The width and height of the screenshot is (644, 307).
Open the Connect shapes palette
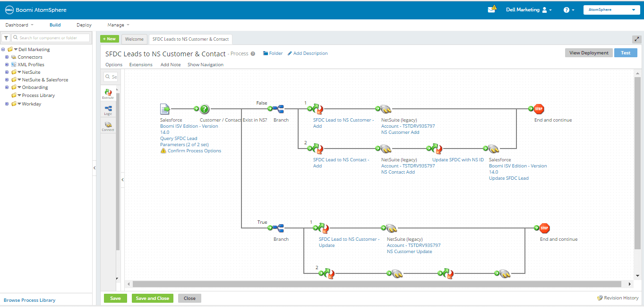coord(108,125)
